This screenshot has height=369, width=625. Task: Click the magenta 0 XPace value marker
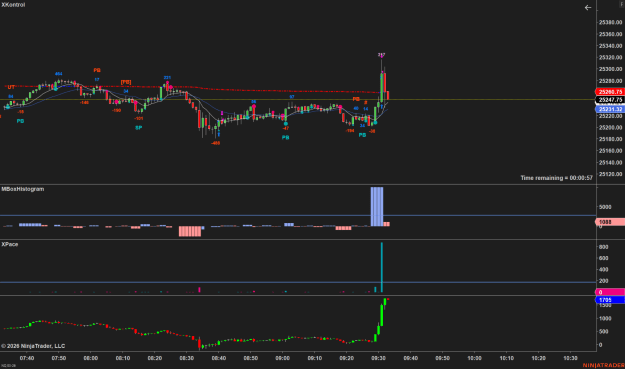point(609,292)
